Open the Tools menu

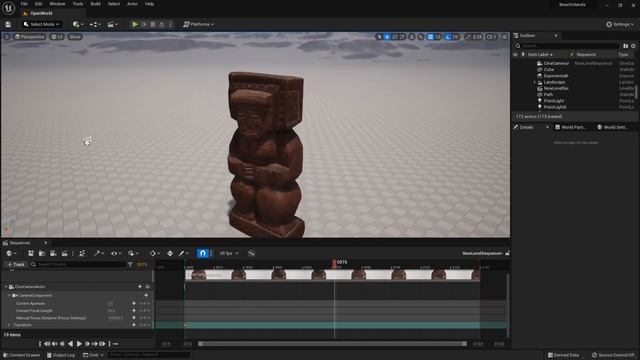78,4
